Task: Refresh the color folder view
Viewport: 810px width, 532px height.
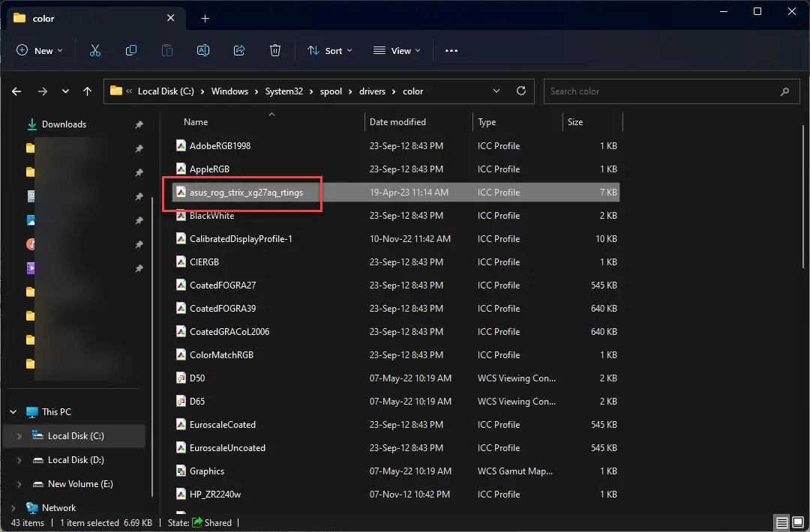Action: point(521,91)
